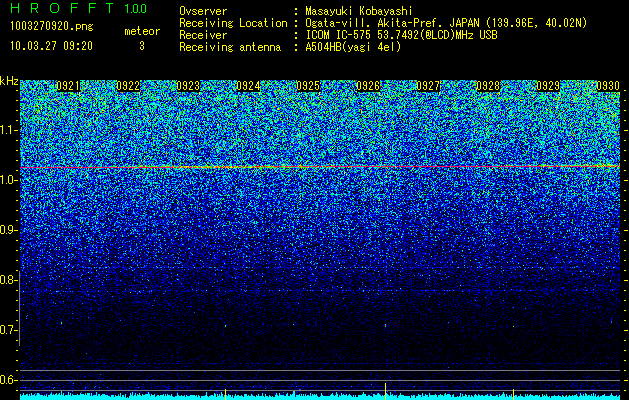
Task: Click the meteor count value 3
Action: pyautogui.click(x=142, y=46)
